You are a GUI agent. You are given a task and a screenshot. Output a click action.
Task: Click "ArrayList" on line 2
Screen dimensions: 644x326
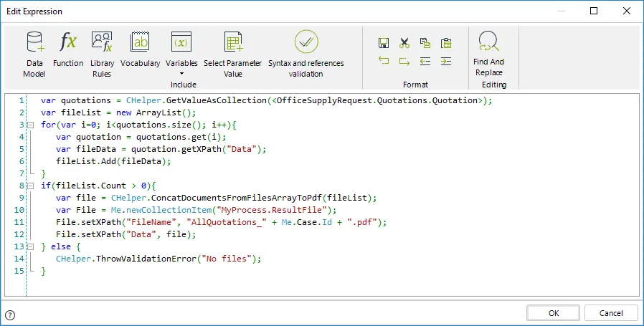coord(159,112)
